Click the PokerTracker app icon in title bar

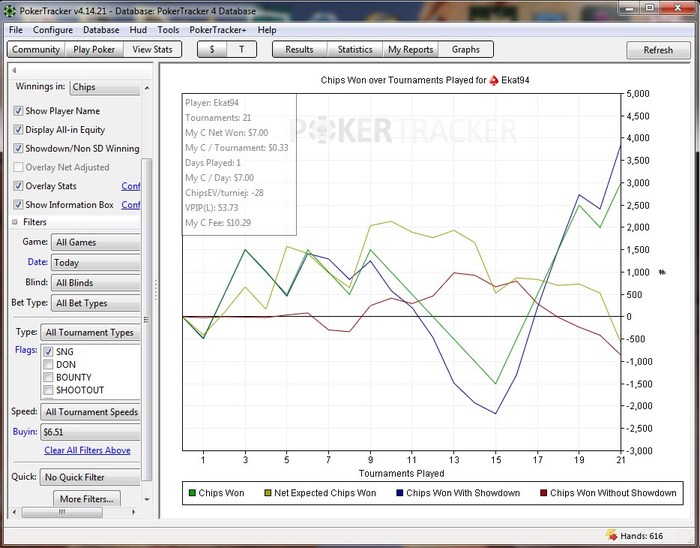[9, 10]
